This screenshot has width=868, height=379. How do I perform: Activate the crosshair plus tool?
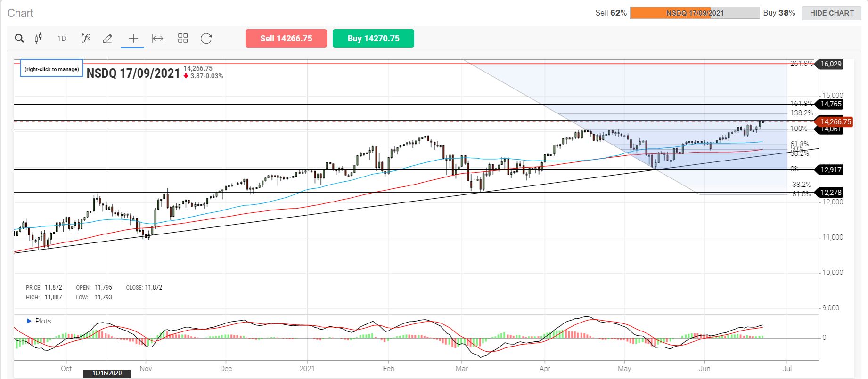(133, 39)
